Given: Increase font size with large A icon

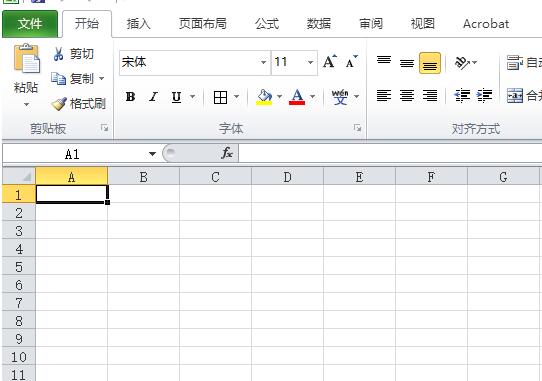Looking at the screenshot, I should pos(330,62).
